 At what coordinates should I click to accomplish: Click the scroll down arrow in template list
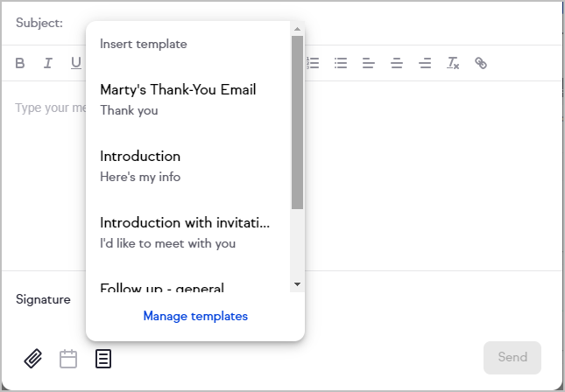pyautogui.click(x=297, y=284)
